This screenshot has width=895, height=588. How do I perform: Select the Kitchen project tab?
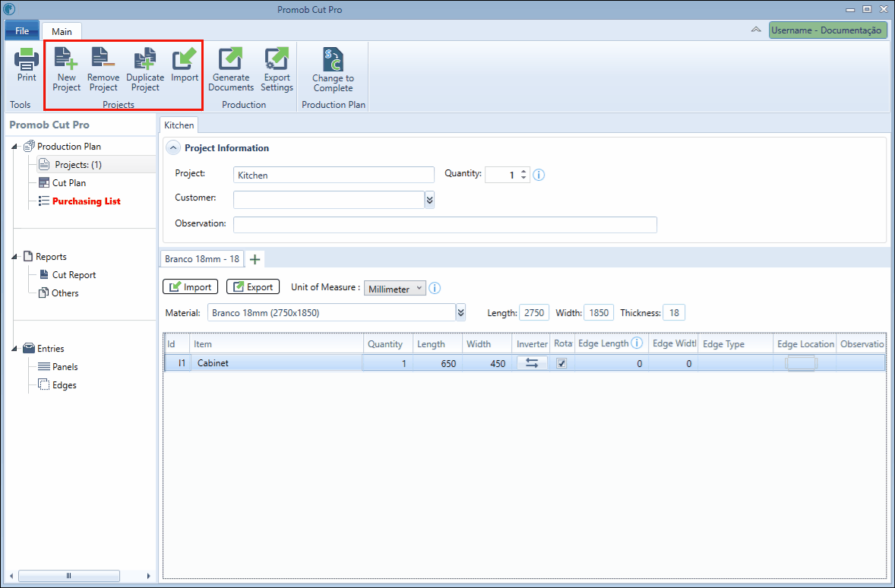[x=179, y=125]
